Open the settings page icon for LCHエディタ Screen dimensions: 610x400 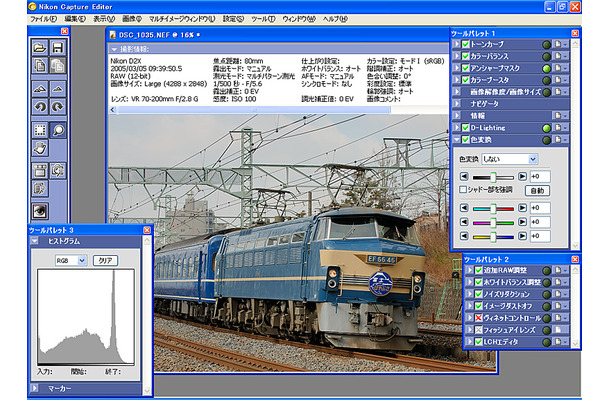(x=559, y=342)
